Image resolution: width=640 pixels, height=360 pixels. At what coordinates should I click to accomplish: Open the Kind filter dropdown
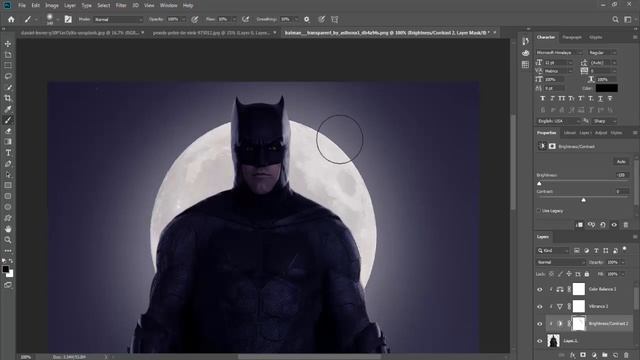coord(553,251)
